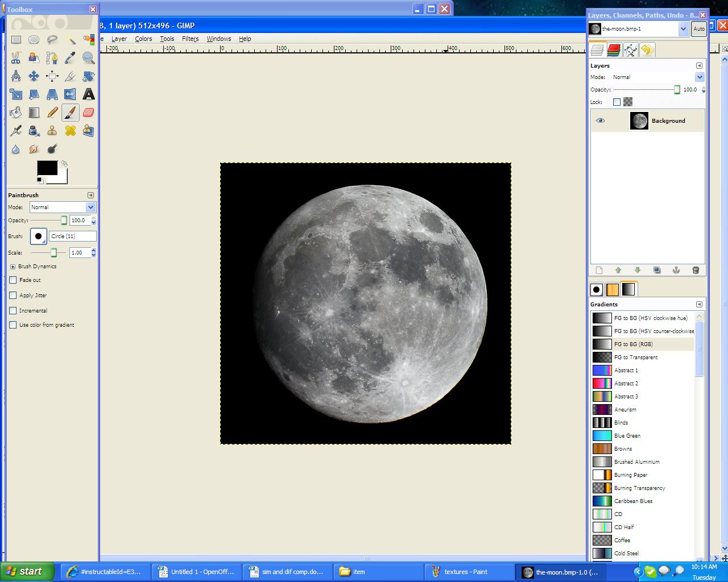Select the Rectangle Select tool
The width and height of the screenshot is (728, 582).
point(16,40)
